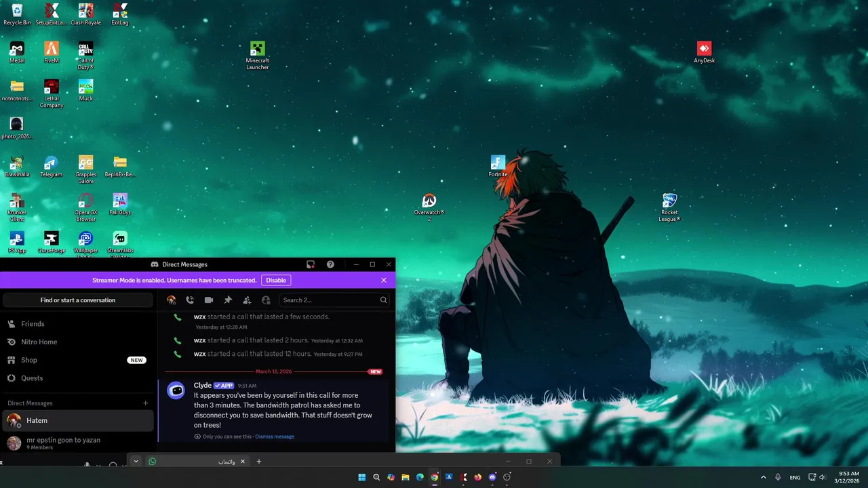Open Minecraft Launcher desktop icon
This screenshot has height=488, width=868.
[257, 56]
